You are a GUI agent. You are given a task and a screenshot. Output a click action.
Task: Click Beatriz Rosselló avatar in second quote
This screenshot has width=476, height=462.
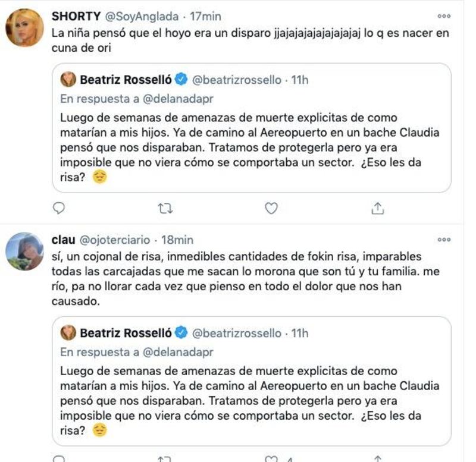pyautogui.click(x=68, y=333)
